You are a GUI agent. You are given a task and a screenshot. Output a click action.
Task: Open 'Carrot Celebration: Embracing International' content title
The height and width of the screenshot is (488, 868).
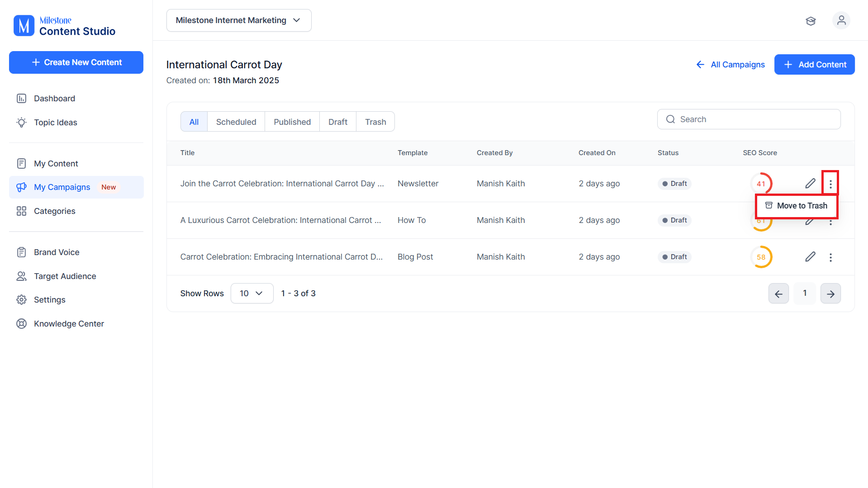pyautogui.click(x=281, y=257)
